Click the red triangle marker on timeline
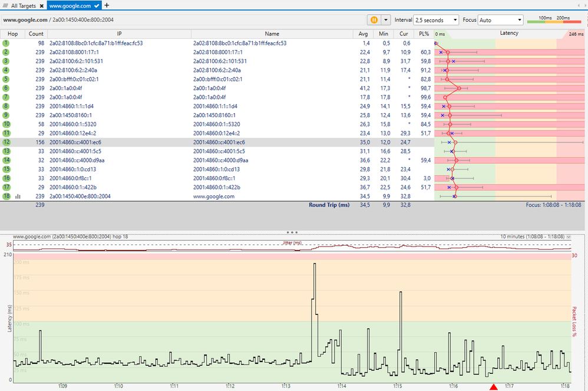 pos(494,387)
